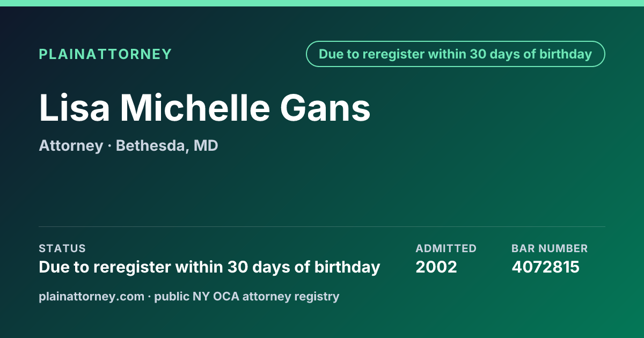Click the reregister status pill badge
The height and width of the screenshot is (338, 644).
[456, 54]
